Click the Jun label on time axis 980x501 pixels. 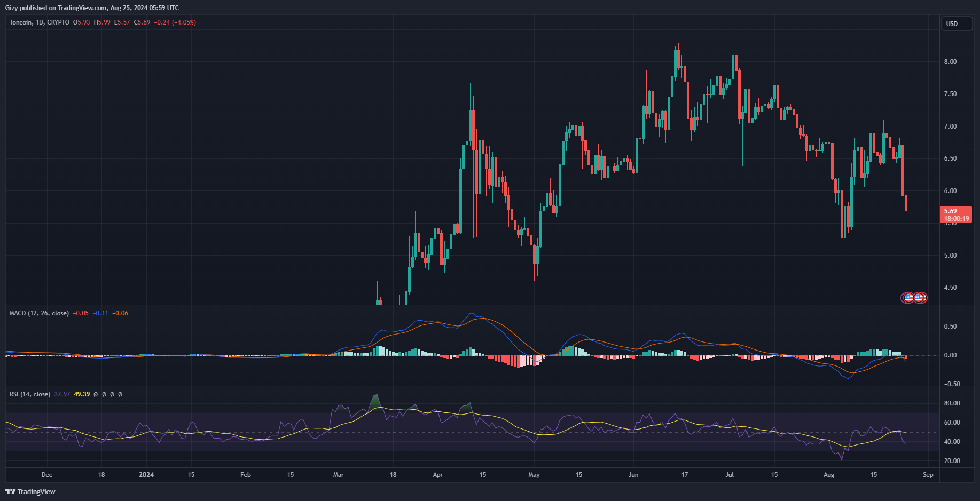coord(633,475)
